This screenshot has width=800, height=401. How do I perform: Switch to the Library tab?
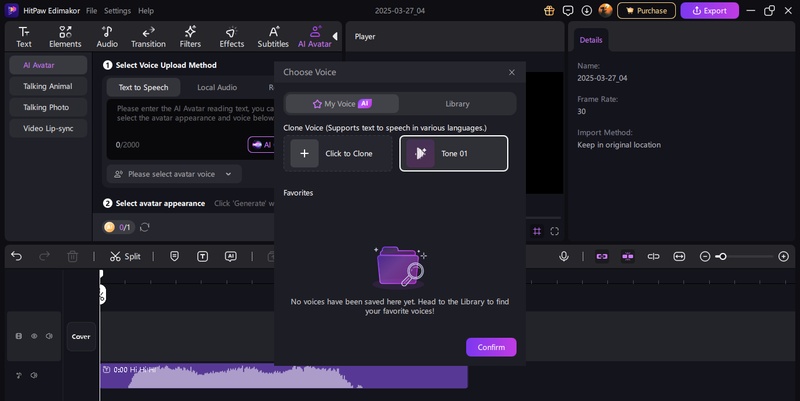(457, 104)
